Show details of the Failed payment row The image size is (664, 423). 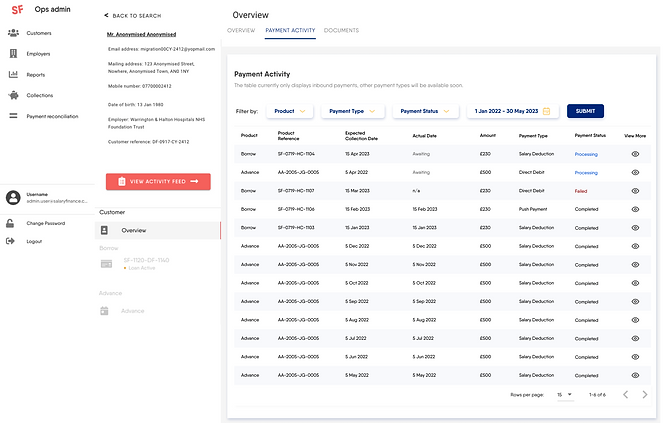coord(635,190)
